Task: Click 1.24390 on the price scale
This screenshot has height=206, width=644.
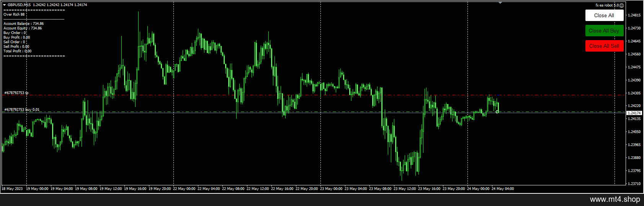Action: (634, 80)
